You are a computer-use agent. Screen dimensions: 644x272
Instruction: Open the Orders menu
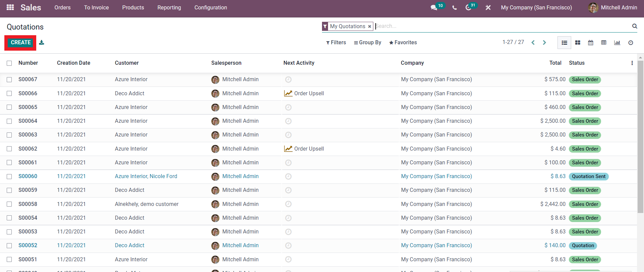[x=62, y=7]
